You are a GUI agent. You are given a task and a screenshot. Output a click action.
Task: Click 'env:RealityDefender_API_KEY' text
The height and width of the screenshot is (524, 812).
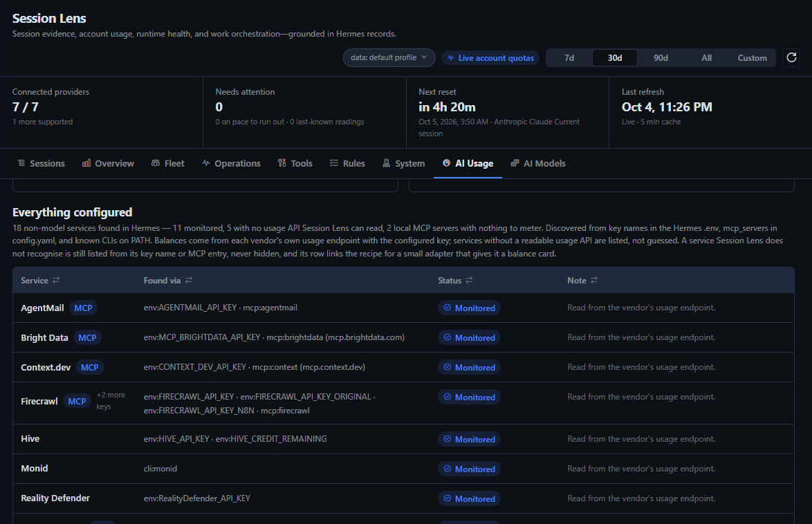click(197, 498)
